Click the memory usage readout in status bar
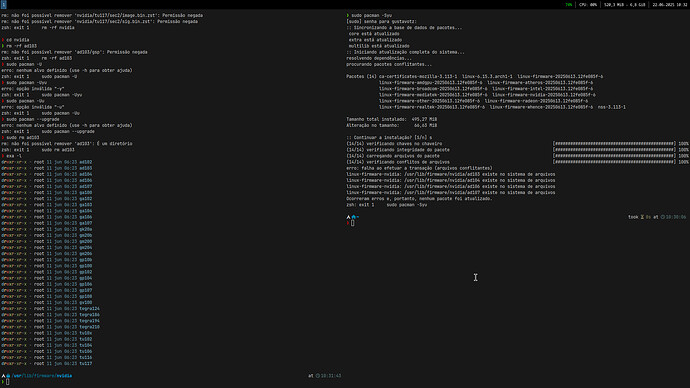Viewport: 690px width, 388px height. click(x=624, y=5)
